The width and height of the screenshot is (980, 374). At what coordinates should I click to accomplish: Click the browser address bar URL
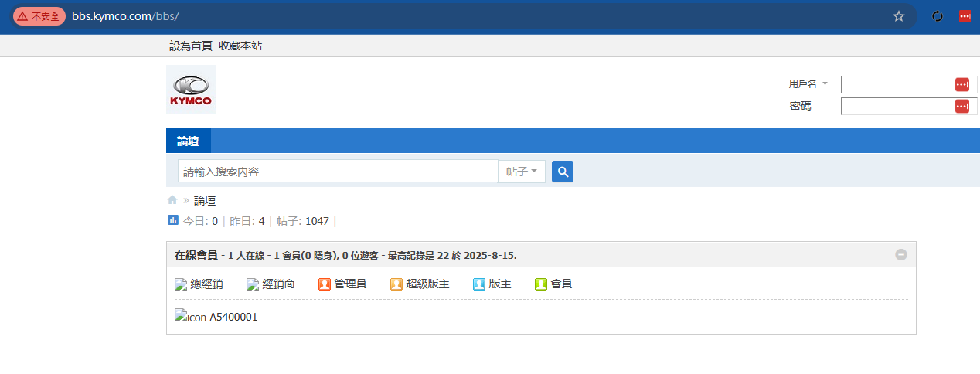click(x=125, y=16)
